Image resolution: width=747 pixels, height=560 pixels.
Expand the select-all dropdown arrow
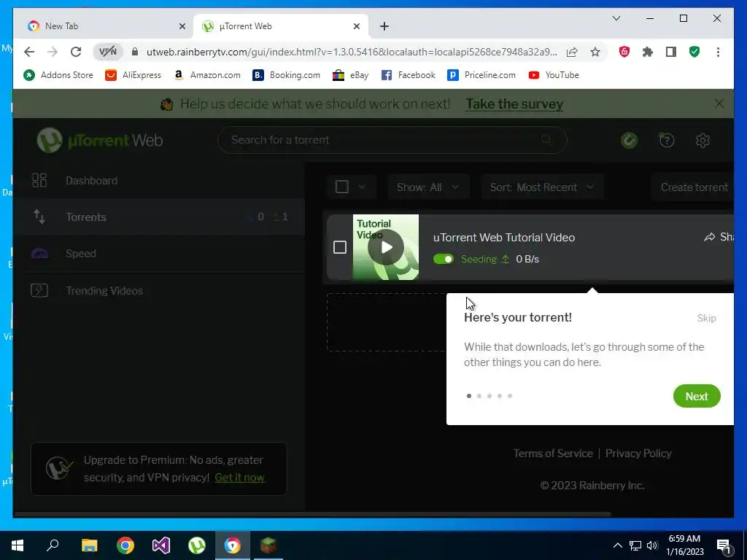(x=362, y=187)
